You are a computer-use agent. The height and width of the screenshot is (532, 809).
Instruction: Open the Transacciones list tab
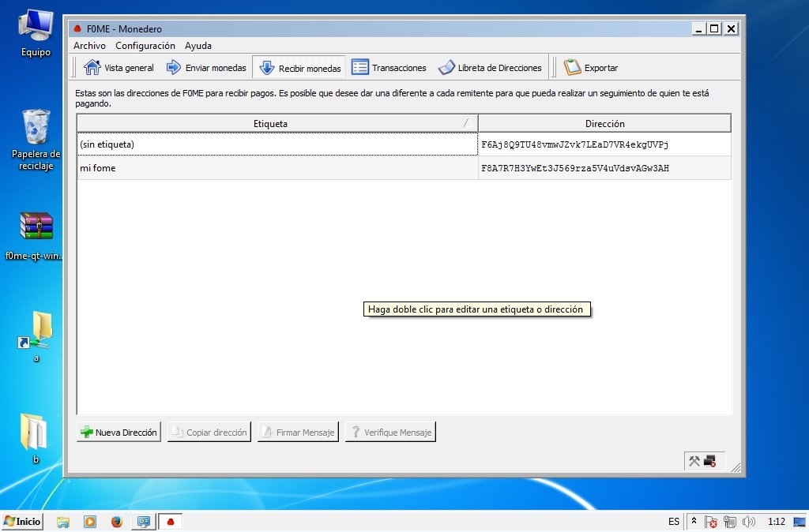pos(389,68)
